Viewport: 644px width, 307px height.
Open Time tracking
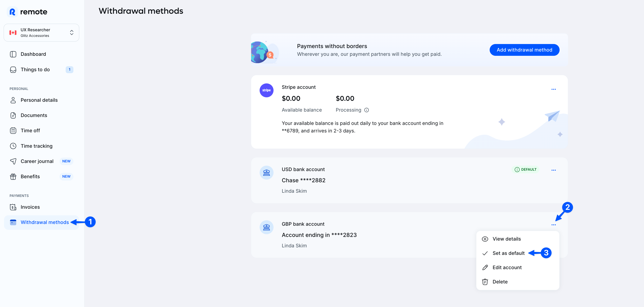pos(41,146)
